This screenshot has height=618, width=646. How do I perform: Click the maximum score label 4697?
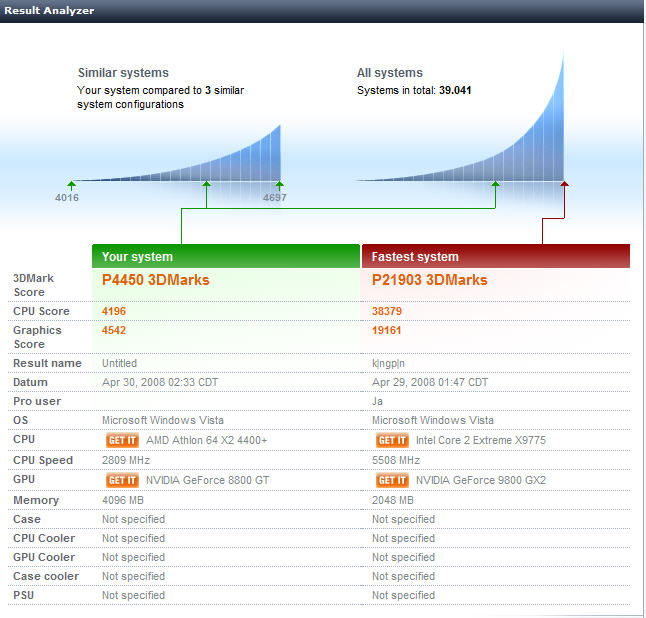point(274,198)
